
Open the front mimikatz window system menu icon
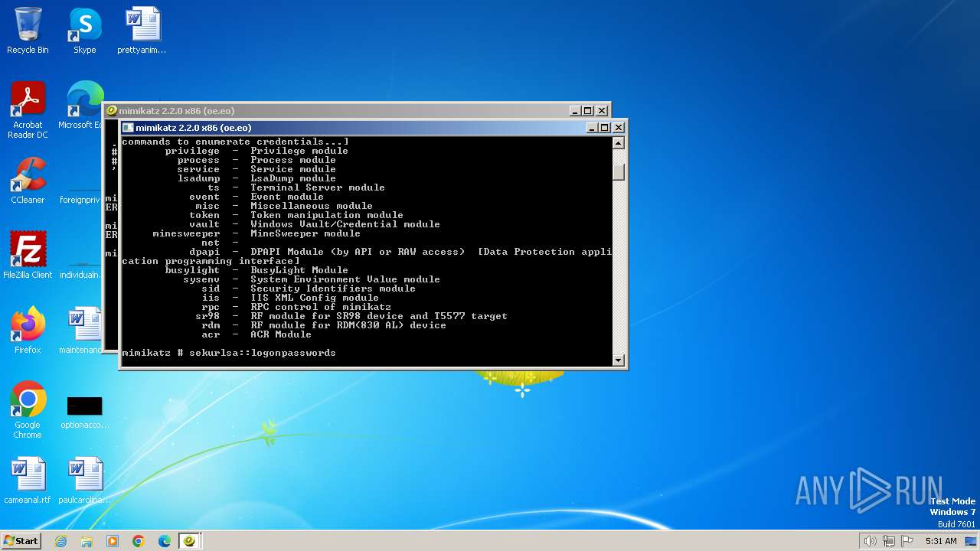click(128, 128)
